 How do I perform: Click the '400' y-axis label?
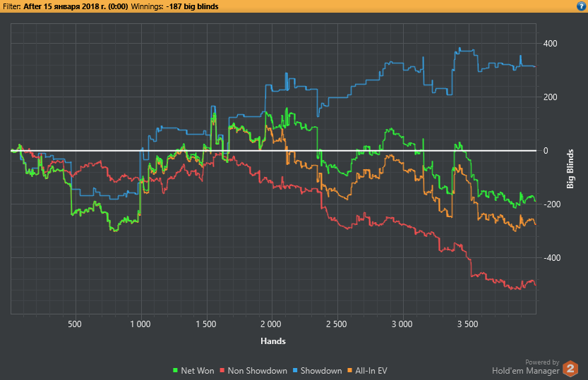tap(550, 44)
